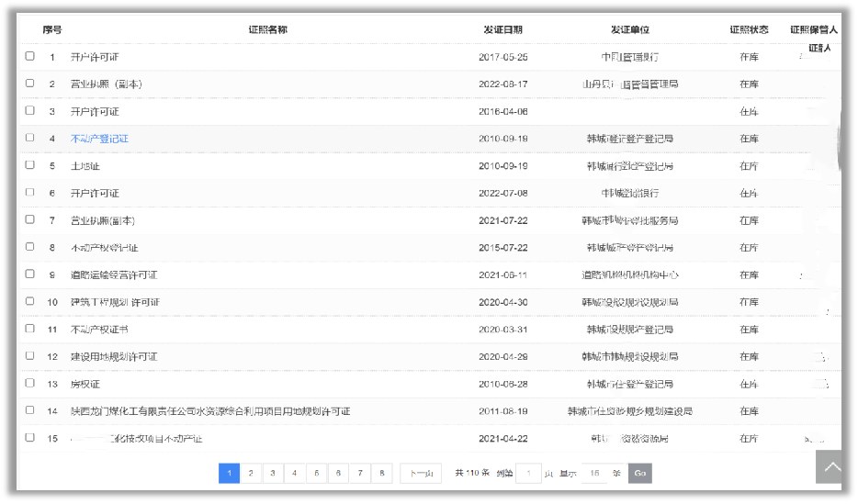Click row 14 水资源综合利用项目 license name
The image size is (858, 504).
tap(210, 411)
